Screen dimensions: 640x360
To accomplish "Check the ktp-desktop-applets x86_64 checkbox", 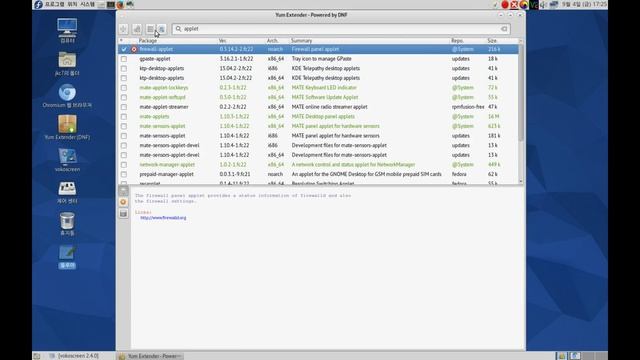I will (124, 78).
